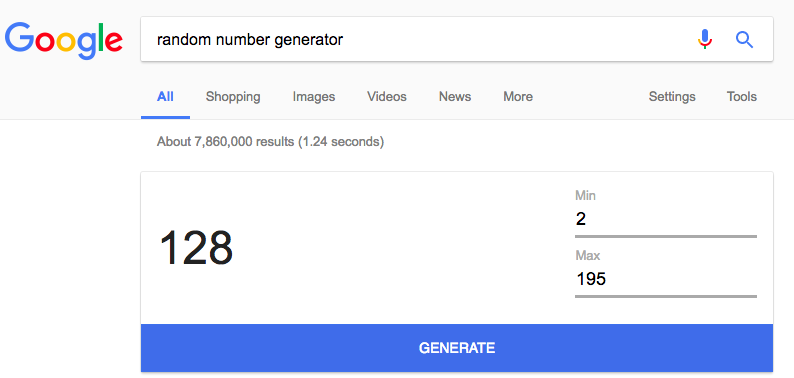Open the Settings dropdown
Viewport: 794px width, 378px height.
point(672,96)
